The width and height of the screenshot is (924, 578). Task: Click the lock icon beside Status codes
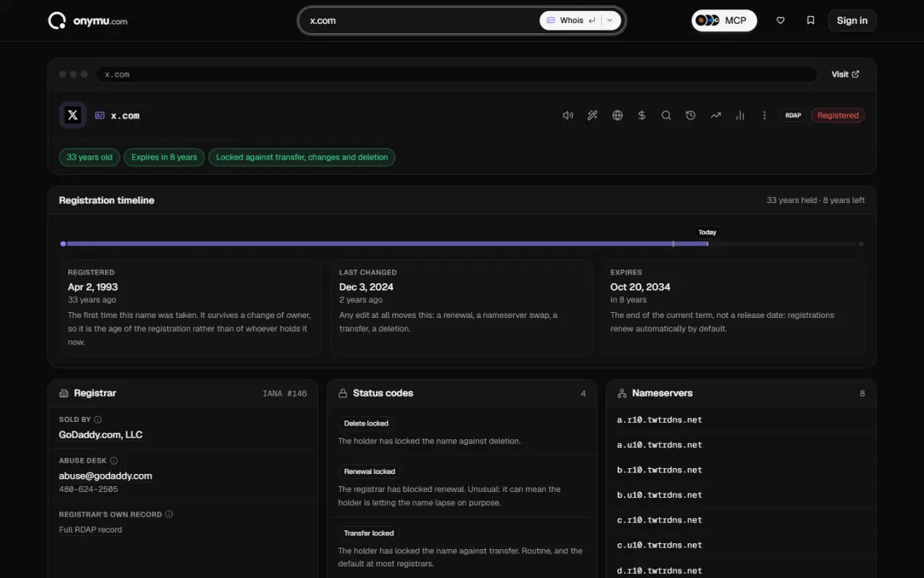click(x=343, y=394)
